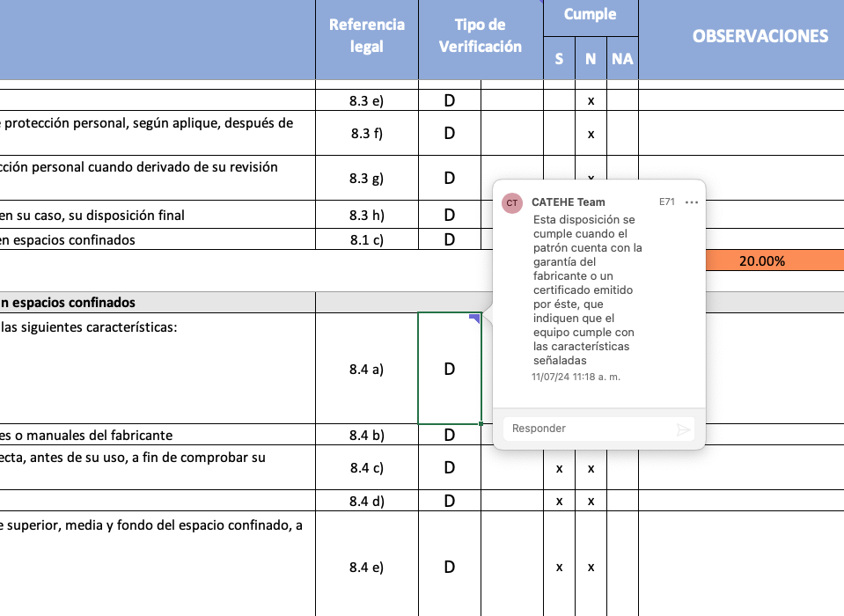The width and height of the screenshot is (844, 616).
Task: Select the '8.4 d)' reference cell
Action: (x=367, y=501)
